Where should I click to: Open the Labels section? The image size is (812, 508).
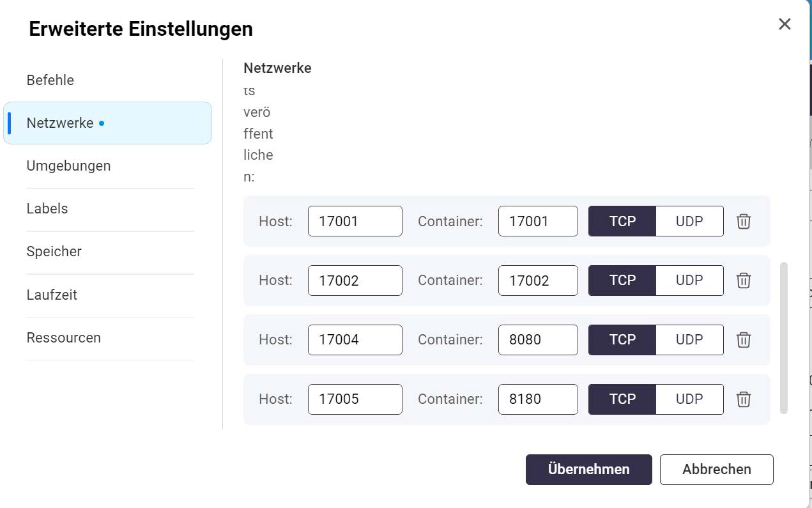click(x=47, y=209)
